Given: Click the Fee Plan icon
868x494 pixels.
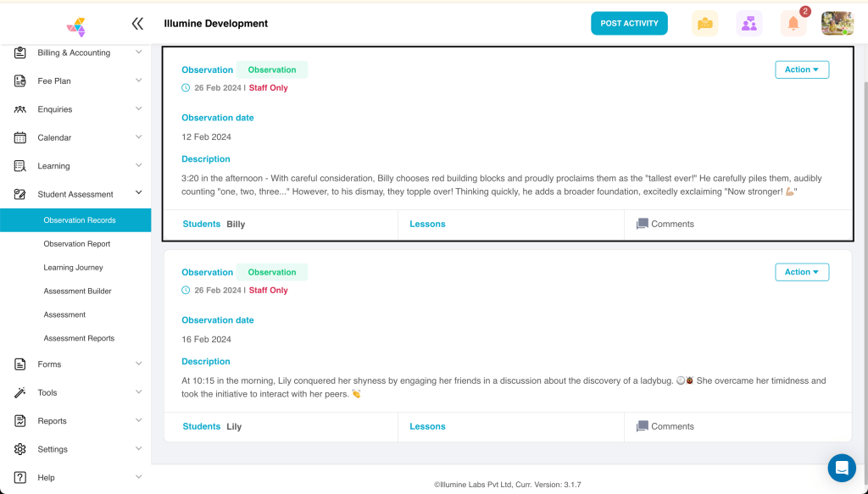Looking at the screenshot, I should 20,80.
